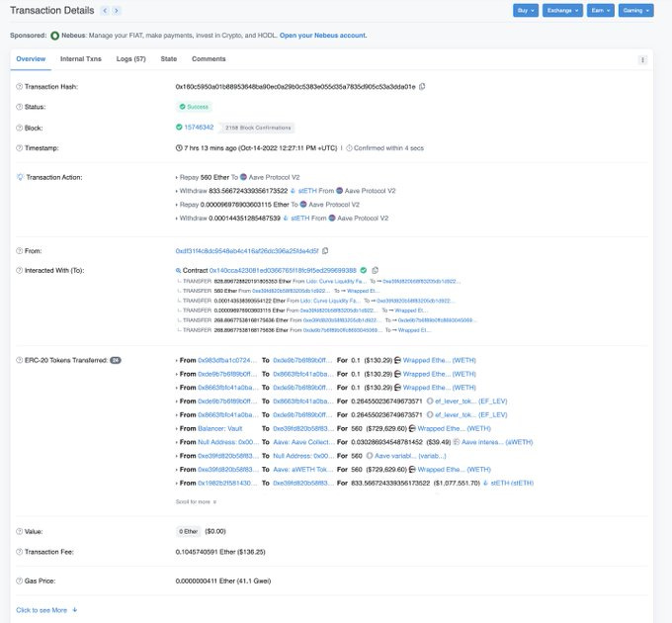
Task: Open the Gaming dropdown
Action: point(635,10)
